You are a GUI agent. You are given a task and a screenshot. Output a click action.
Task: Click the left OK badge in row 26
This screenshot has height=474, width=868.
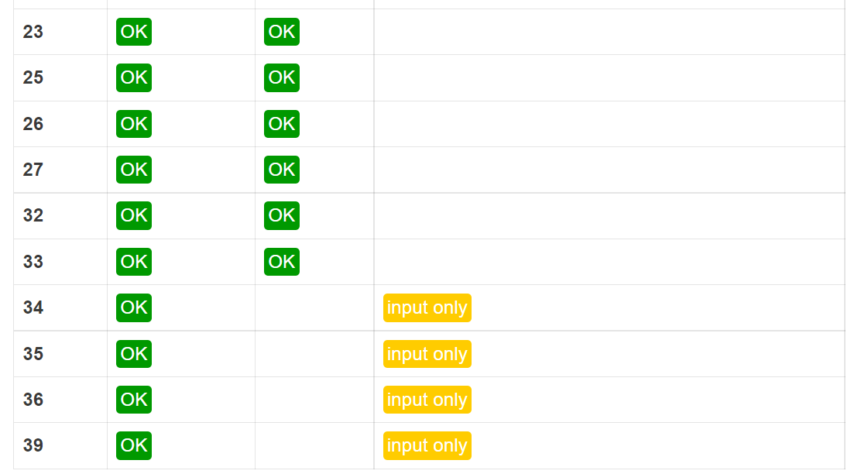134,124
